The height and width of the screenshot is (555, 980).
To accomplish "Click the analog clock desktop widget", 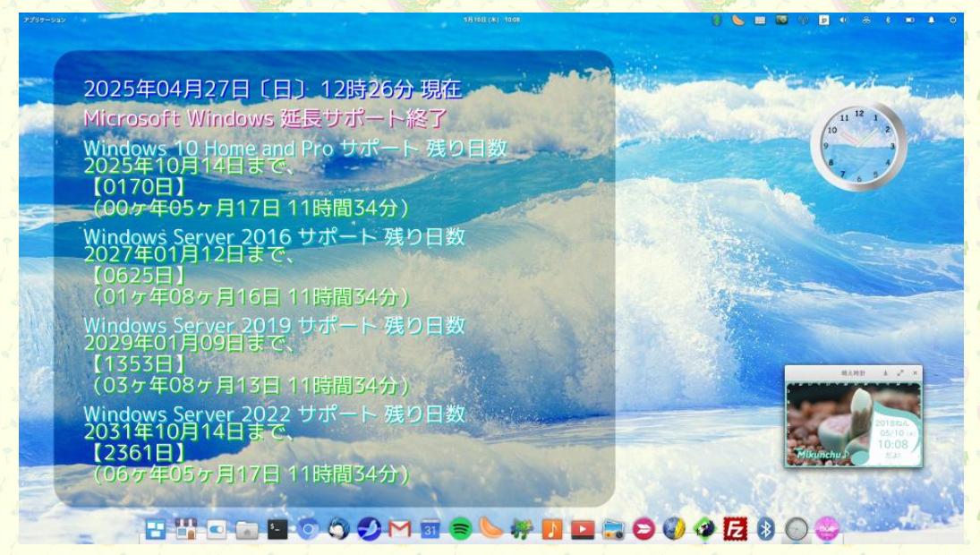I will pos(859,146).
